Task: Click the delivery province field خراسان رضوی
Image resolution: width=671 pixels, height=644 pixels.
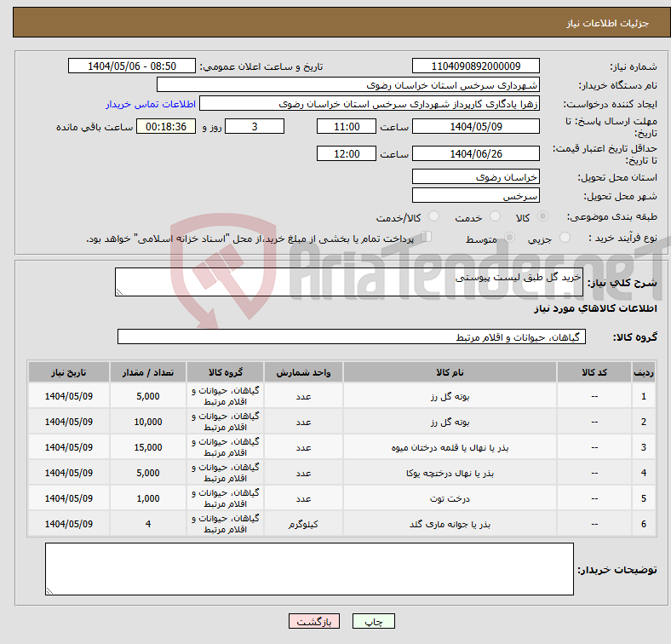Action: click(x=475, y=176)
